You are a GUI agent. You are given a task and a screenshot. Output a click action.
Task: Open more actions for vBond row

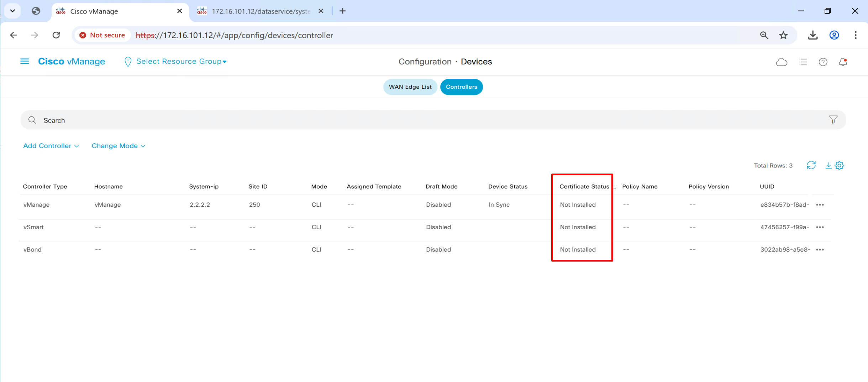[x=820, y=250]
